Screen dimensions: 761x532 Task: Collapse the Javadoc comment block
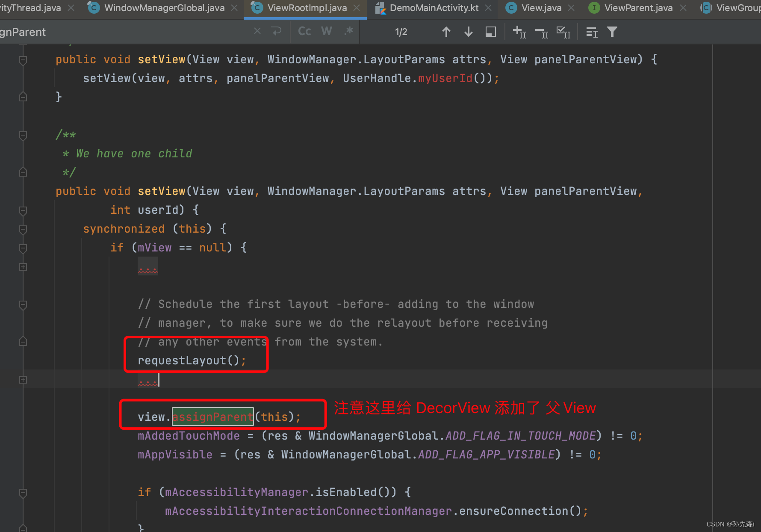point(23,136)
